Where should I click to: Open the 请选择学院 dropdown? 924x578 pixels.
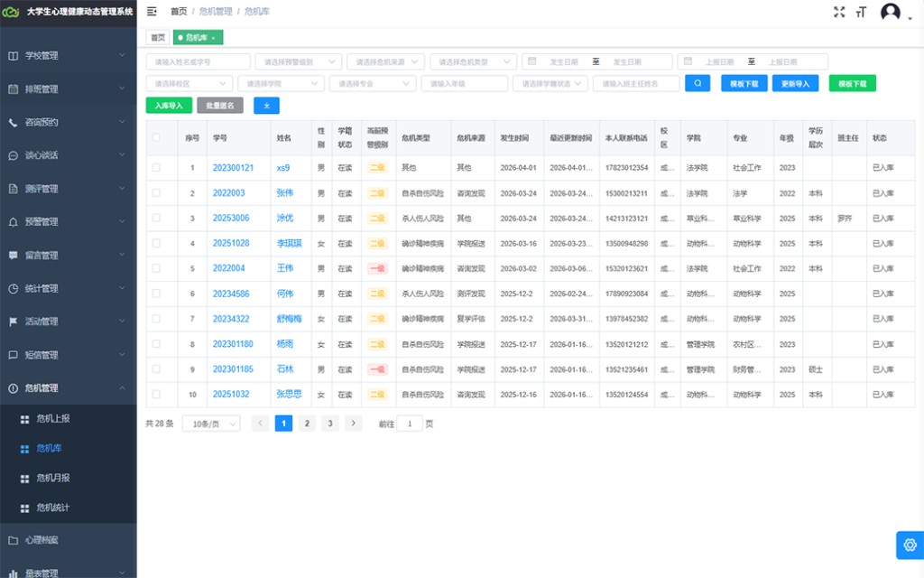click(282, 83)
